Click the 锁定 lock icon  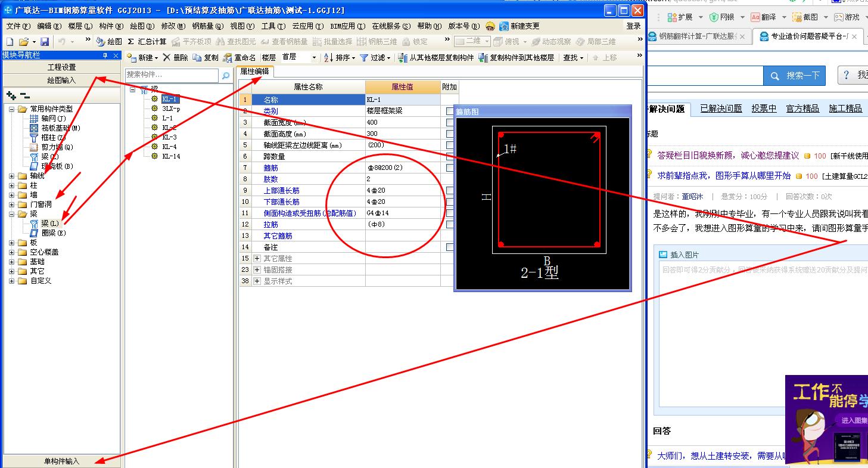coord(415,42)
